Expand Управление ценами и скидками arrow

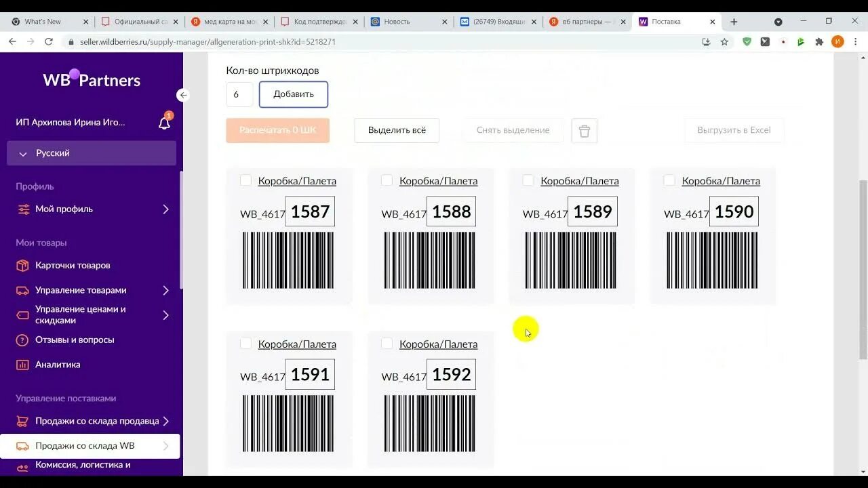[165, 315]
